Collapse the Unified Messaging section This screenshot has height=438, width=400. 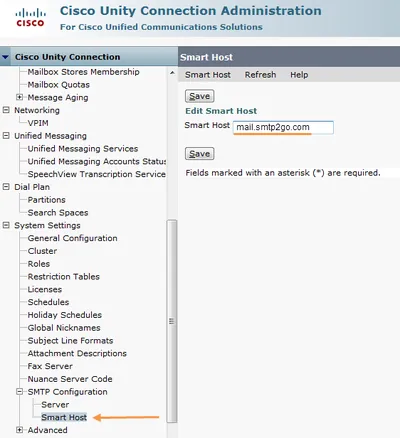6,135
